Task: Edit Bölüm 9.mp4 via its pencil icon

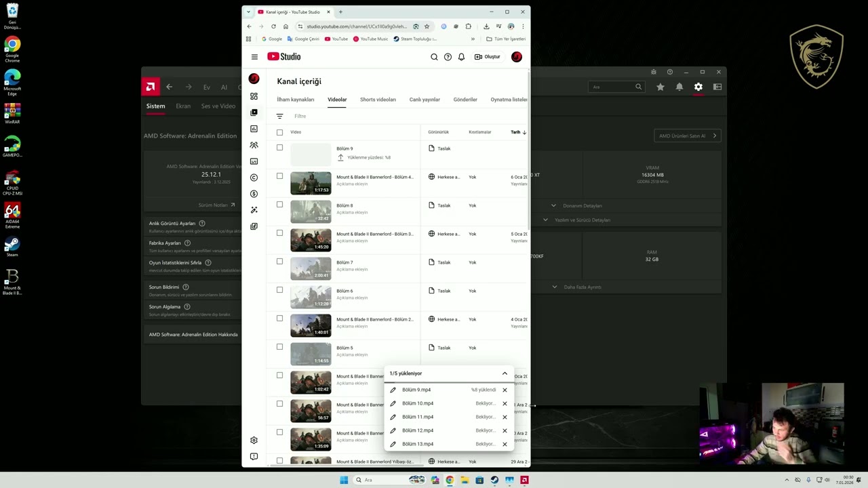Action: click(x=393, y=390)
